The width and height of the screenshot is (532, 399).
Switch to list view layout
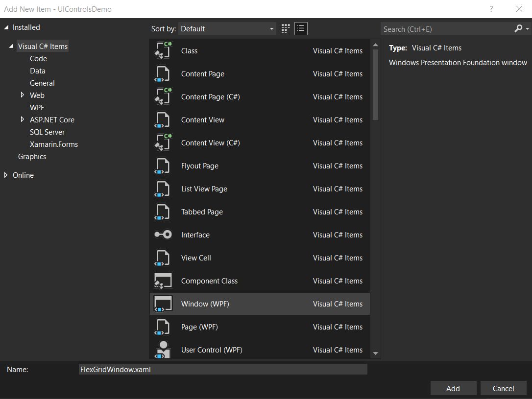tap(300, 28)
